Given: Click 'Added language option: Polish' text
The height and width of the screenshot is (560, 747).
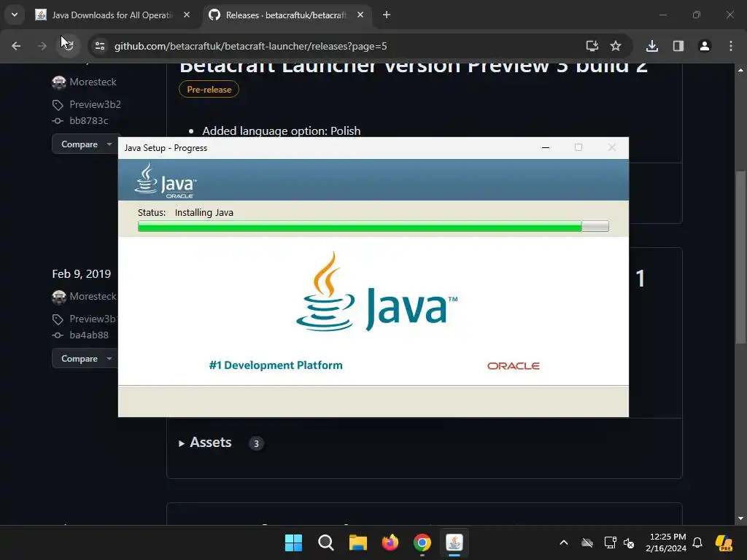Looking at the screenshot, I should click(x=281, y=131).
